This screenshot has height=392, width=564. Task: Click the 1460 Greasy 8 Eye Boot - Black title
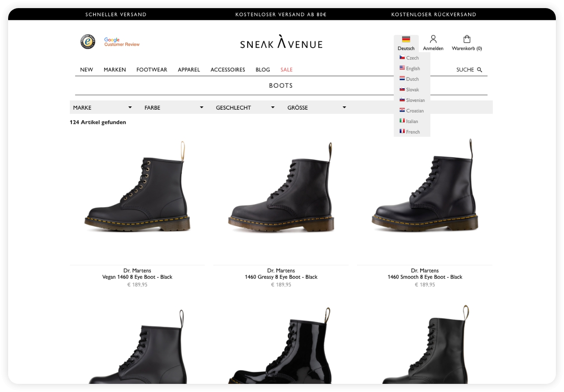(x=281, y=277)
